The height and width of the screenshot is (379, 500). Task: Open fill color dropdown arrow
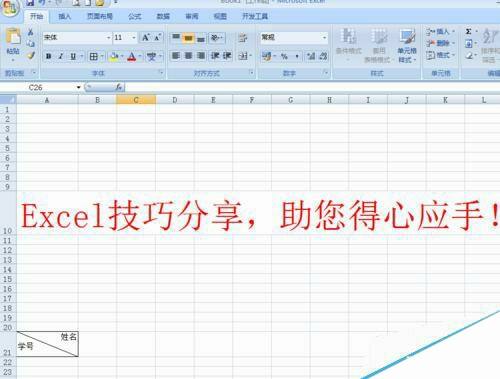click(x=122, y=57)
